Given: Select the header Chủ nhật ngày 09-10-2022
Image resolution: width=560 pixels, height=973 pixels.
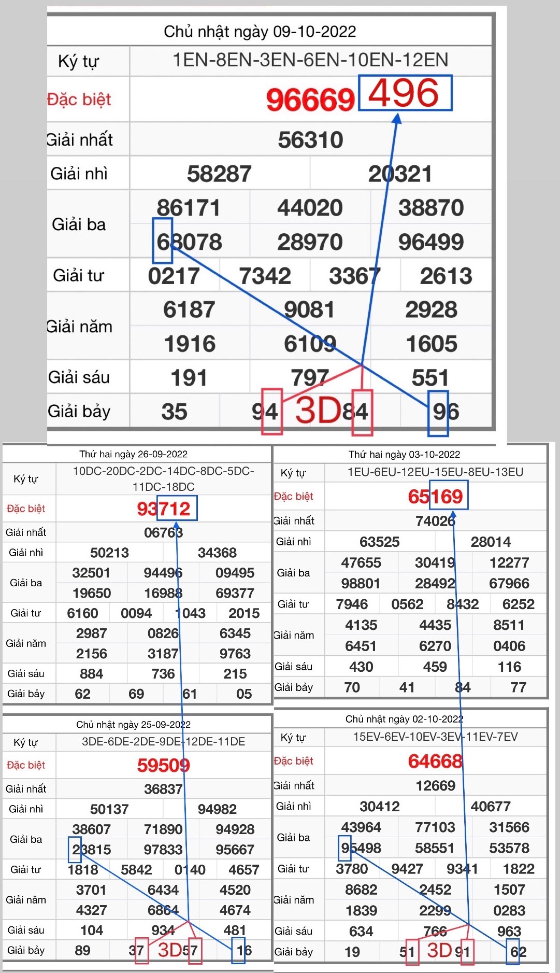Looking at the screenshot, I should tap(260, 32).
